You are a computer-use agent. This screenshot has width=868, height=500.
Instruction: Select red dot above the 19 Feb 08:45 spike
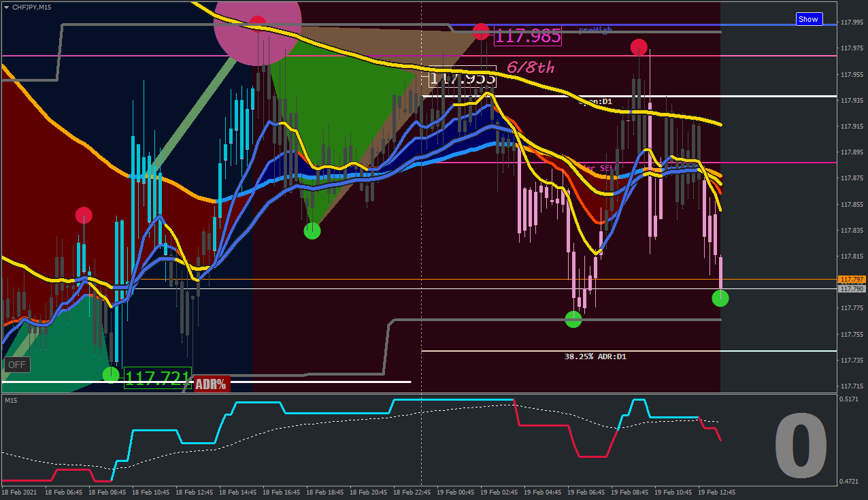(638, 47)
